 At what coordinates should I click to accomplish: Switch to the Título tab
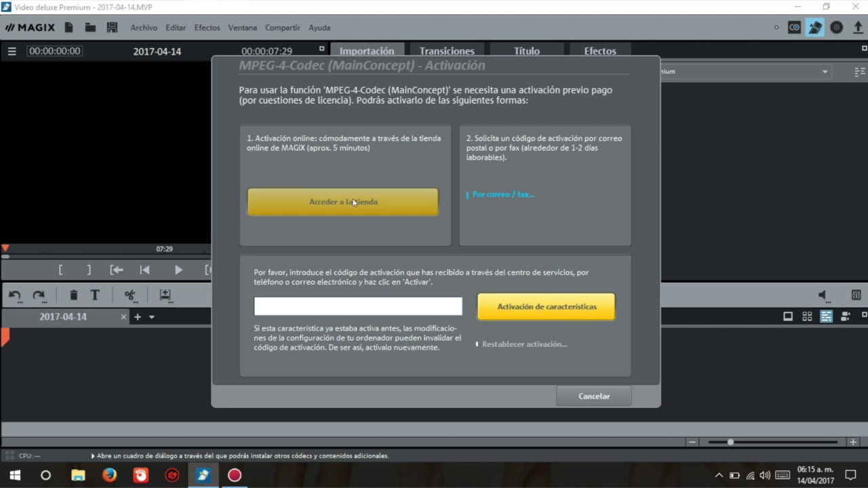pos(527,51)
